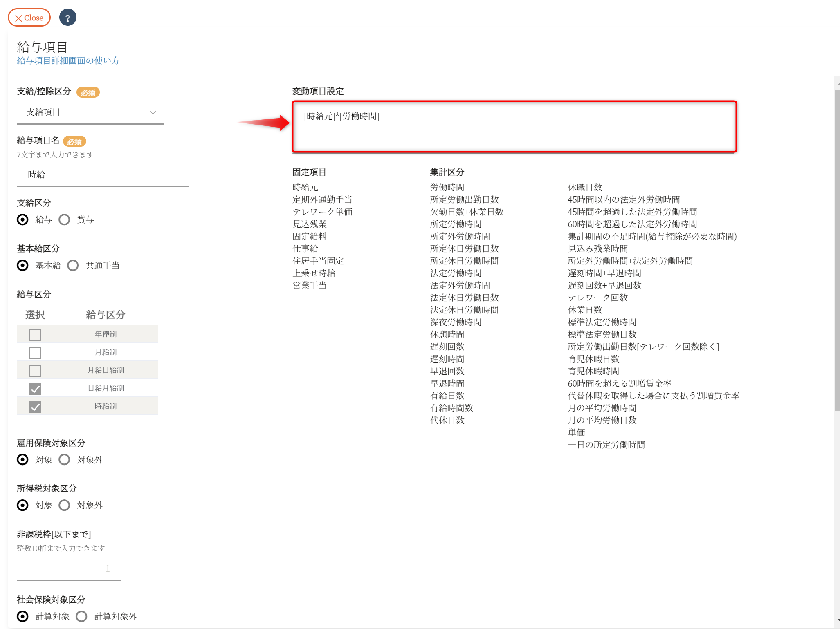Insert the 時給元 fixed item
Viewport: 840px width, 629px height.
305,188
